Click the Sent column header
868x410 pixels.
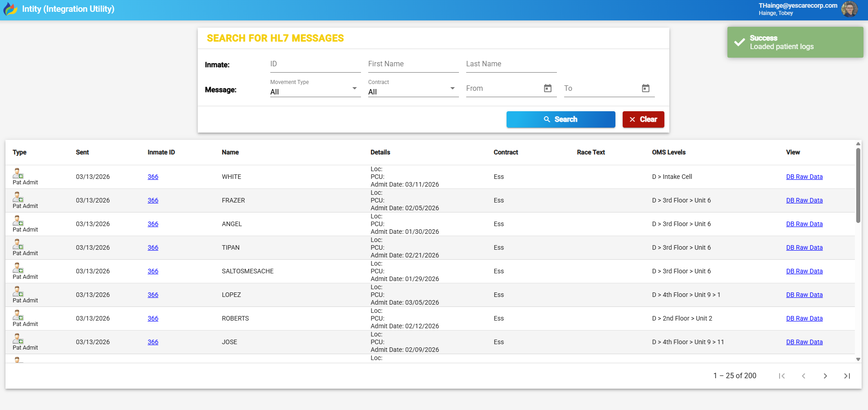pos(82,152)
